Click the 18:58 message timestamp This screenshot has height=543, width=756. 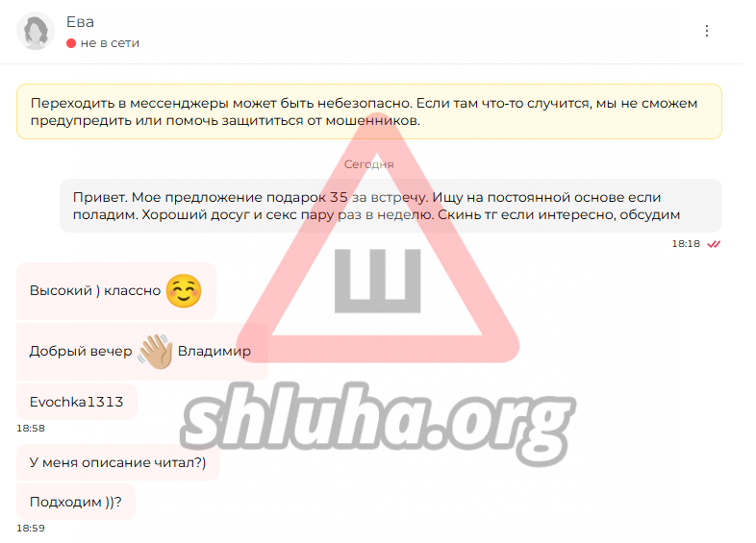point(31,429)
